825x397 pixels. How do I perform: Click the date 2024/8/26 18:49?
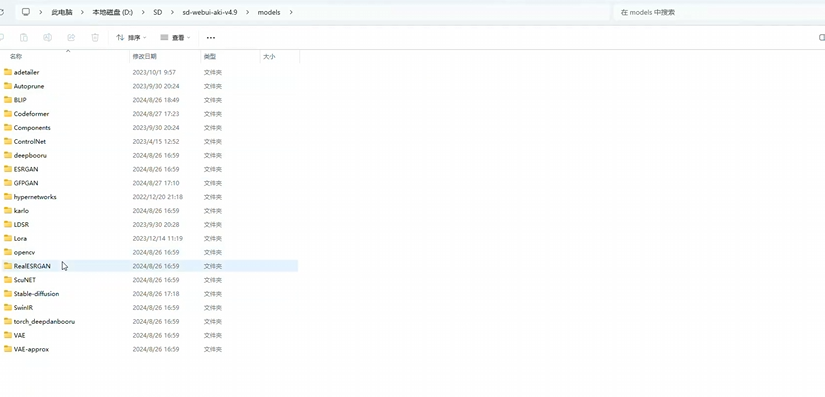point(156,100)
